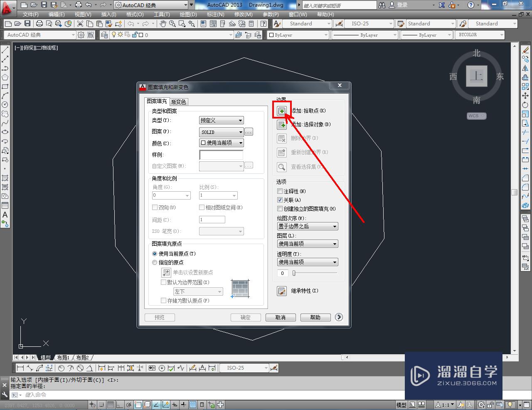The height and width of the screenshot is (410, 532).
Task: Select Use current origin radio button
Action: pyautogui.click(x=155, y=254)
